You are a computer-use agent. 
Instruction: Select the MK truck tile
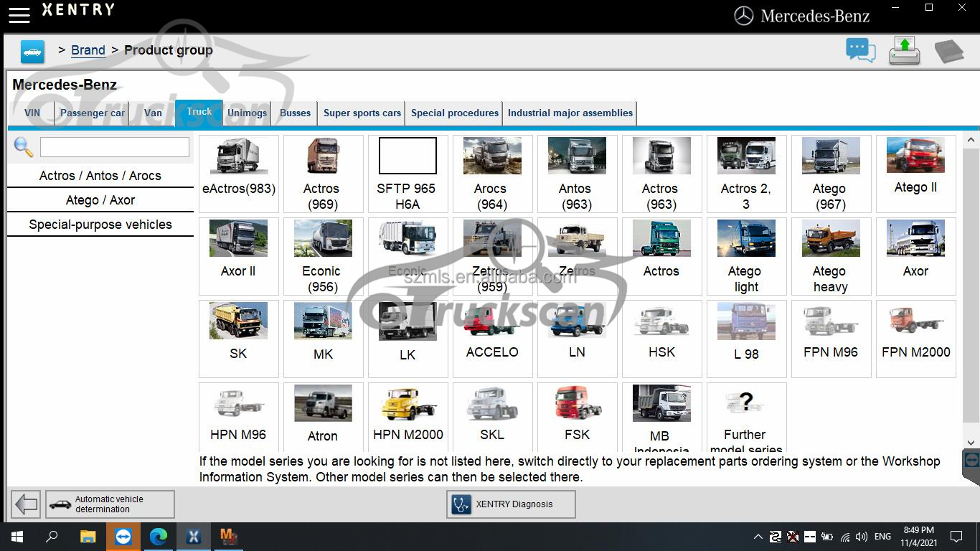[x=324, y=339]
